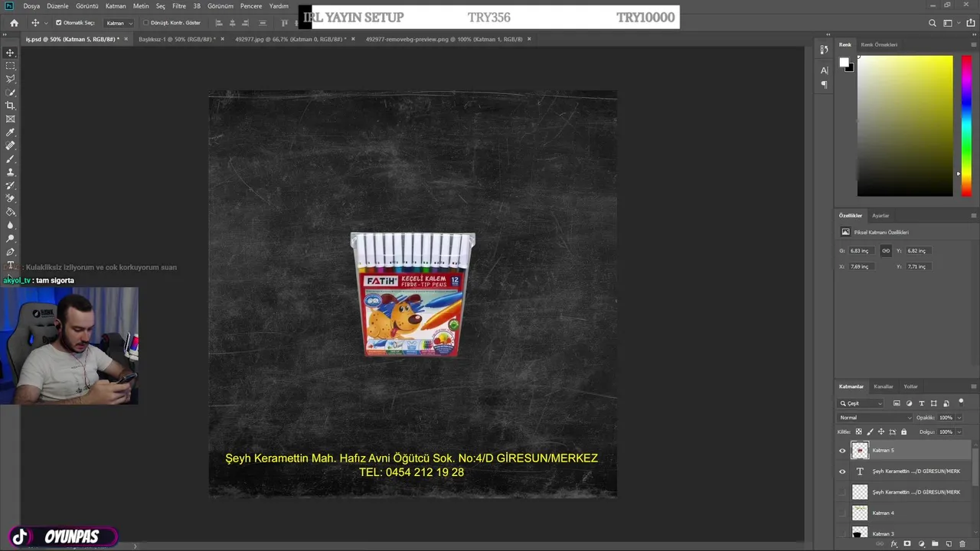
Task: Open Move tool preset picker arrow
Action: coord(46,23)
